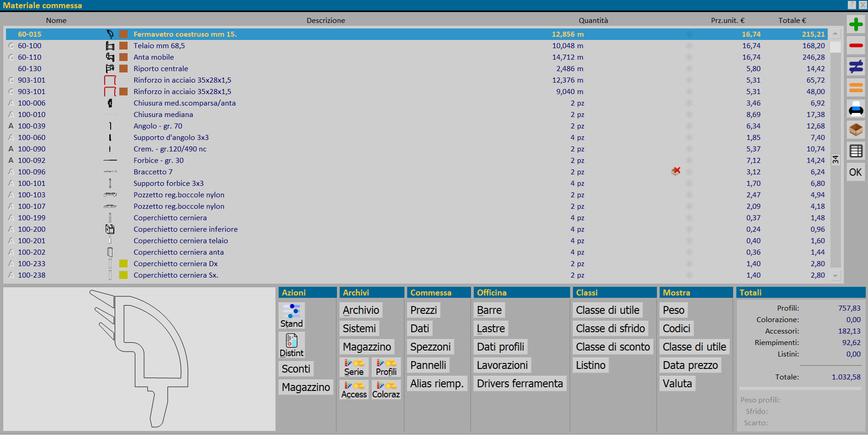
Task: Click the green plus add icon
Action: [x=856, y=24]
